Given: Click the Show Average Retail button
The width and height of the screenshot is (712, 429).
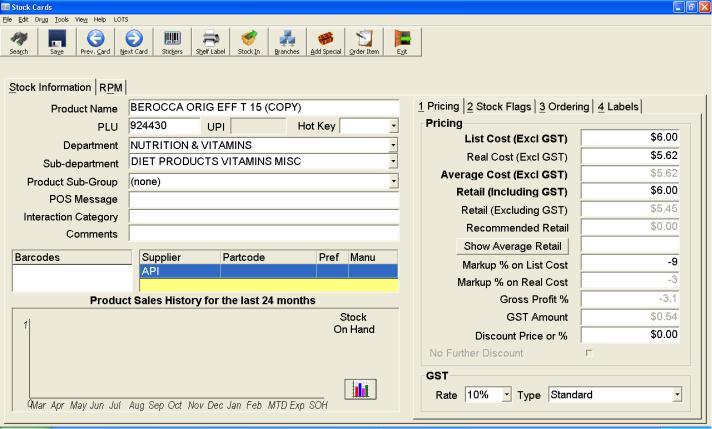Looking at the screenshot, I should [x=513, y=246].
